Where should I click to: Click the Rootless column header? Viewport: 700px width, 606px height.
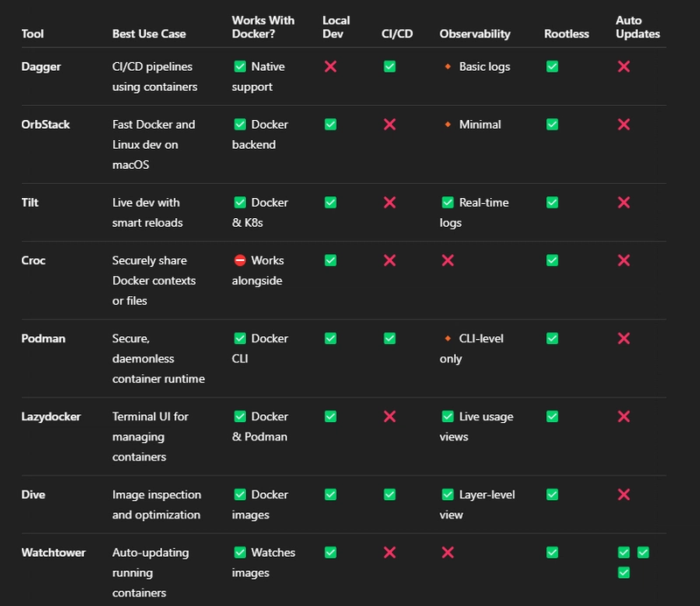[566, 34]
